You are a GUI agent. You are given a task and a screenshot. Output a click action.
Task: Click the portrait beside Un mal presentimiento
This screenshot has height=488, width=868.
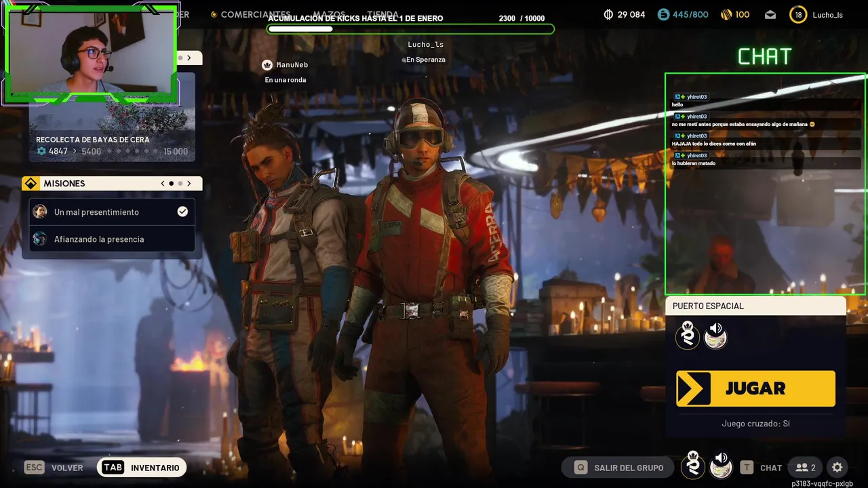click(40, 211)
